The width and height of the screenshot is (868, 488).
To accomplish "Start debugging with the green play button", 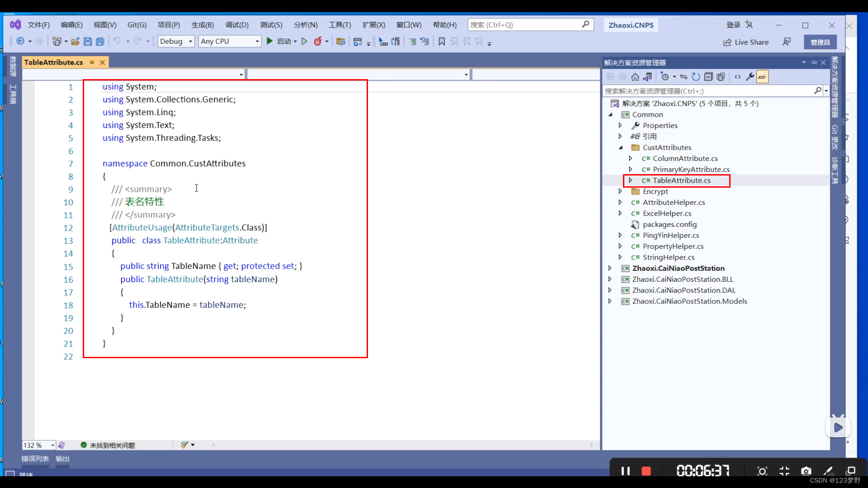I will coord(269,41).
